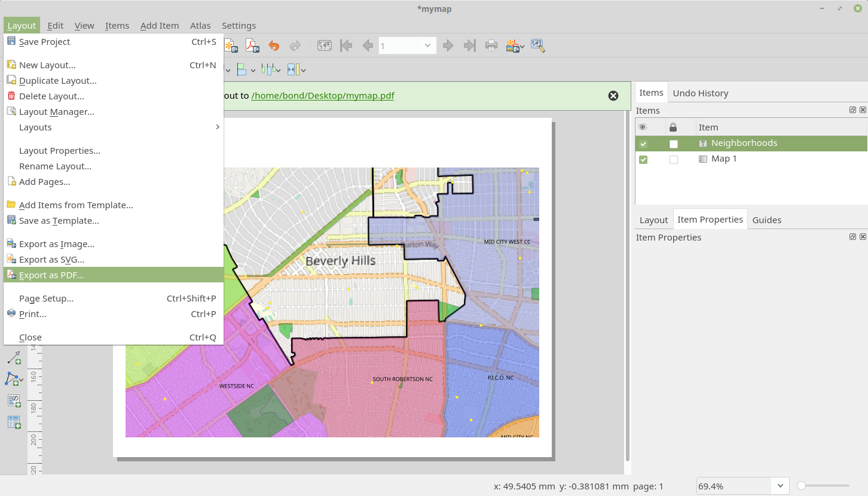Toggle the Preview Atlas map icon

coord(324,45)
